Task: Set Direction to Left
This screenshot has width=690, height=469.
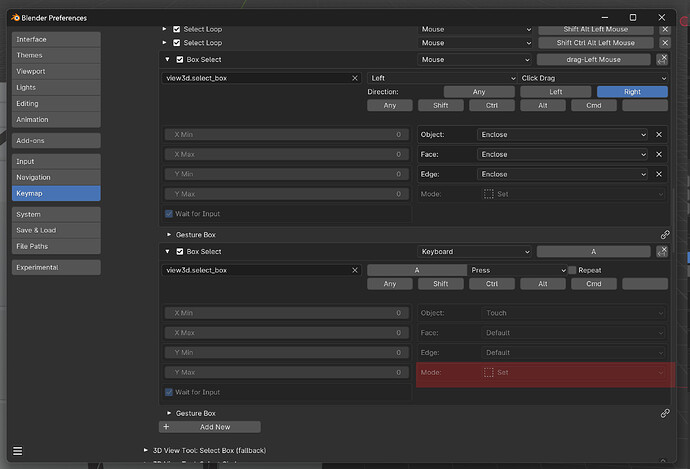Action: [x=555, y=92]
